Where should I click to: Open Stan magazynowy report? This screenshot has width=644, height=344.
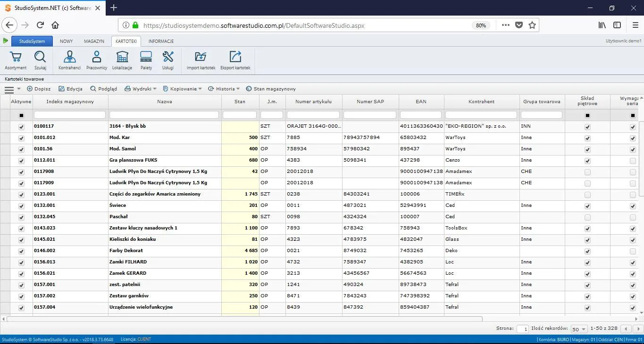271,89
